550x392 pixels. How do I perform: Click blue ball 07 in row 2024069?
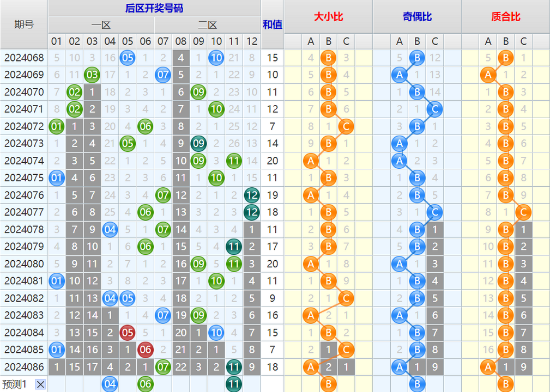click(x=163, y=75)
